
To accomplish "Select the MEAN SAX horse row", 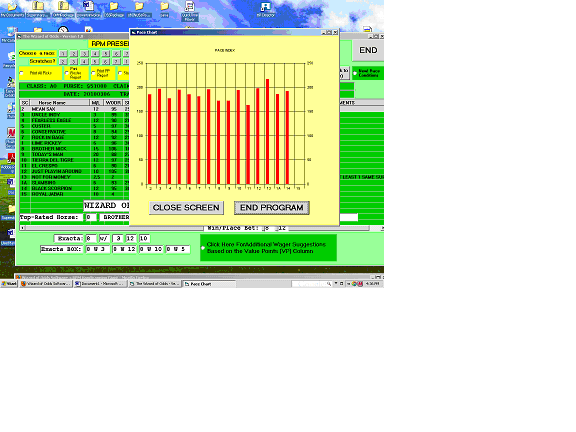I will pyautogui.click(x=75, y=109).
